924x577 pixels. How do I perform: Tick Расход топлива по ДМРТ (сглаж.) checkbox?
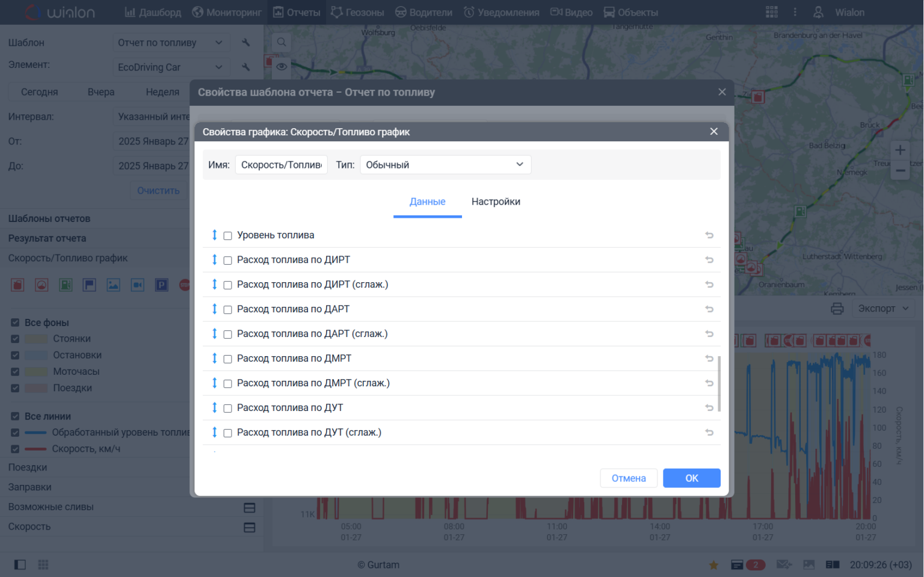coord(228,384)
